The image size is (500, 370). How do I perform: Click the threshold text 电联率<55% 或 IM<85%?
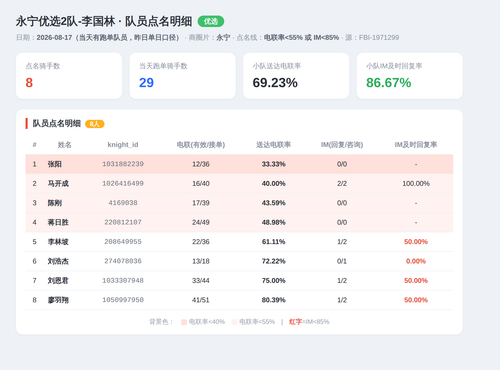pyautogui.click(x=301, y=37)
